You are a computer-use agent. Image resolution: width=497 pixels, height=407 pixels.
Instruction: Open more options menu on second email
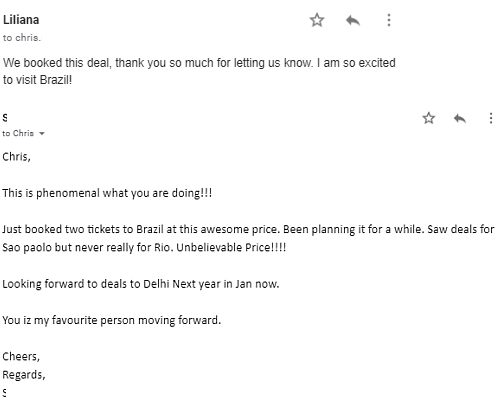coord(491,118)
